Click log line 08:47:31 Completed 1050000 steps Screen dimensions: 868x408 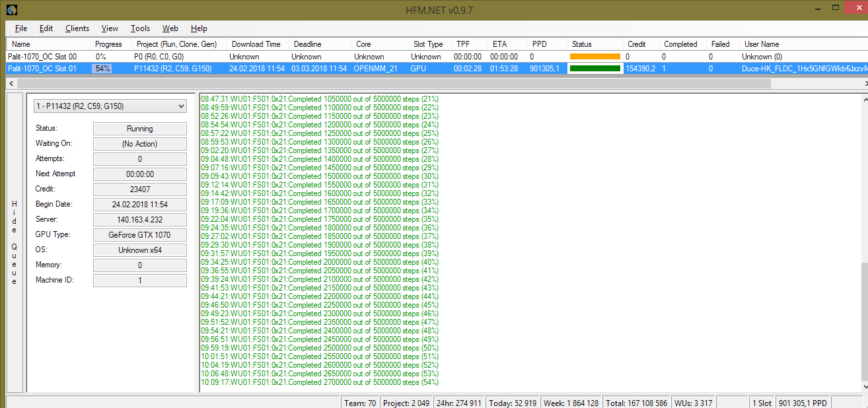320,99
